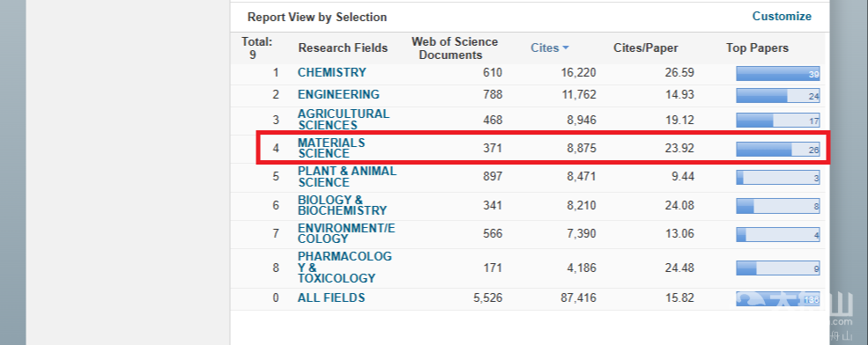Open PHARMACOLOGY & TOXICOLOGY field link

(345, 268)
